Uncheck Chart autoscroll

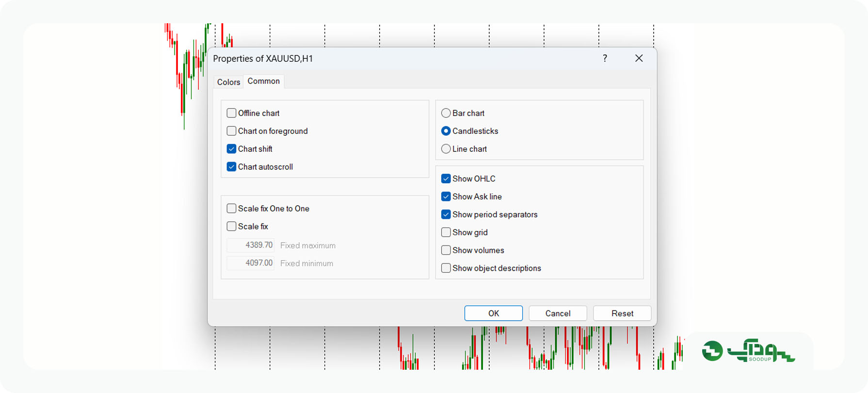pos(231,167)
